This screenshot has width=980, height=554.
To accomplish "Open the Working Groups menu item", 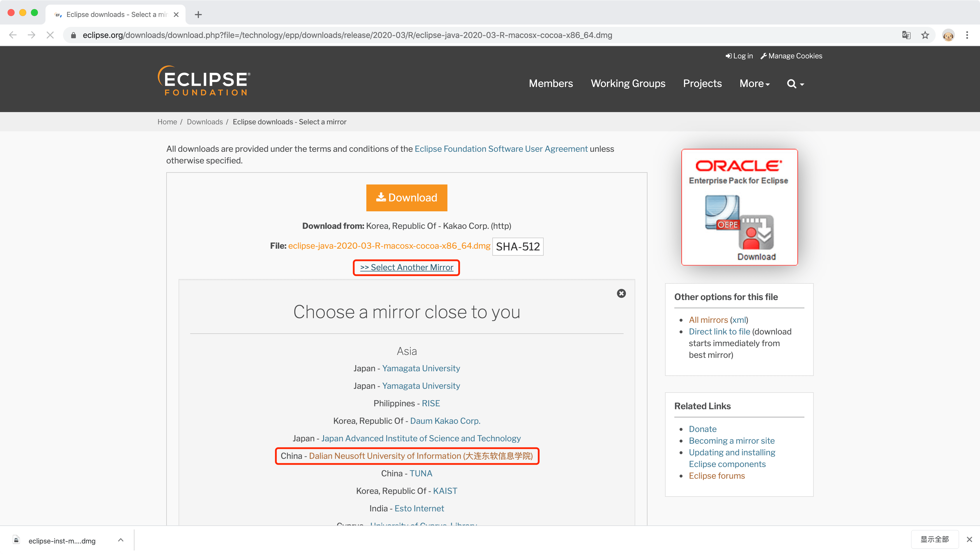I will [x=628, y=83].
